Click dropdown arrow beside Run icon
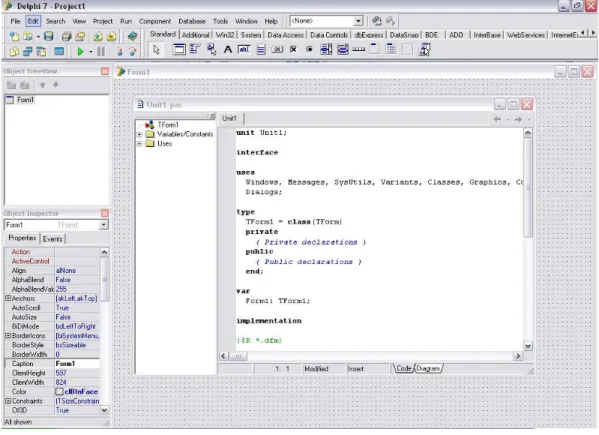 (91, 52)
